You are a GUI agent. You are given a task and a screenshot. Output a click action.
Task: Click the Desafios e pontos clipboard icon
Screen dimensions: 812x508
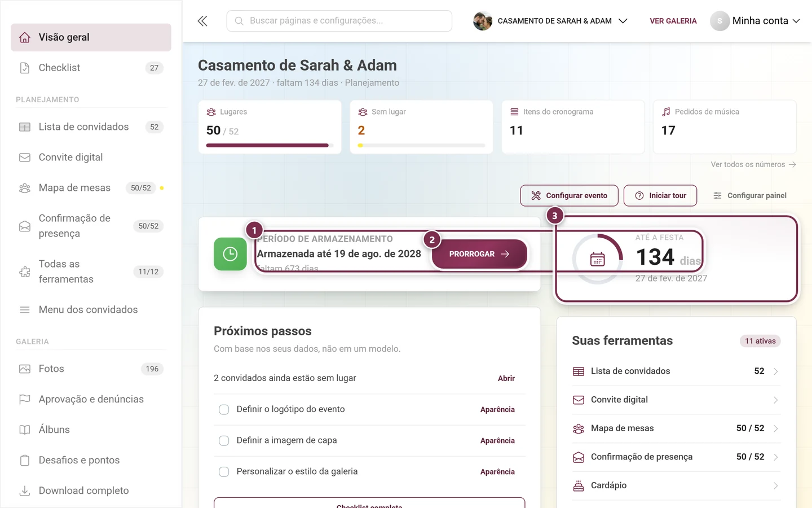[x=25, y=460]
